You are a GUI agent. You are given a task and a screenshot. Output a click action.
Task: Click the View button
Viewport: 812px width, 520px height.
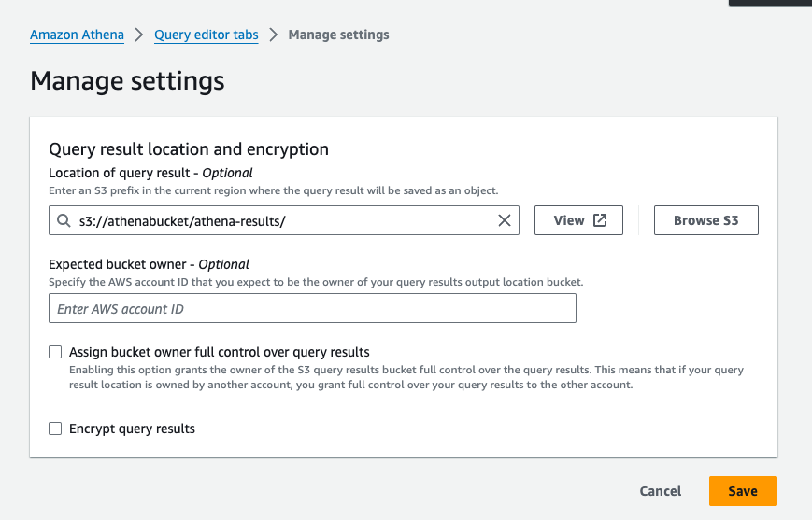point(578,220)
